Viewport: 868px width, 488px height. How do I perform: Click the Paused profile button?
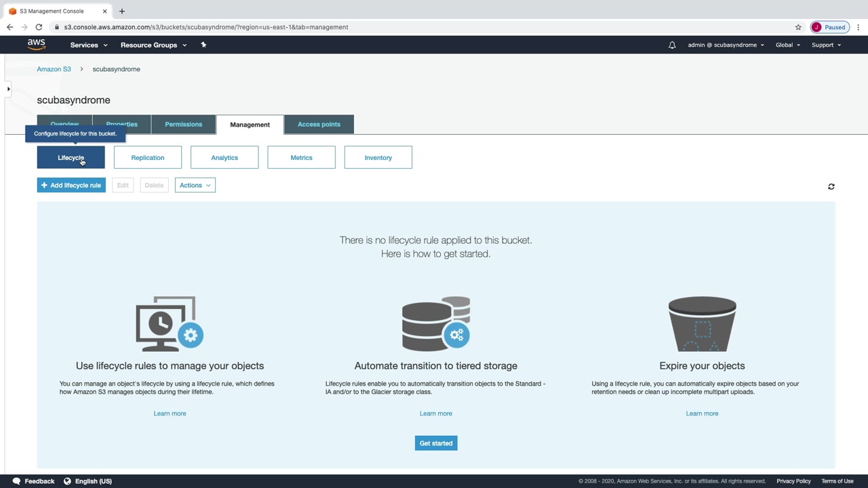point(829,27)
